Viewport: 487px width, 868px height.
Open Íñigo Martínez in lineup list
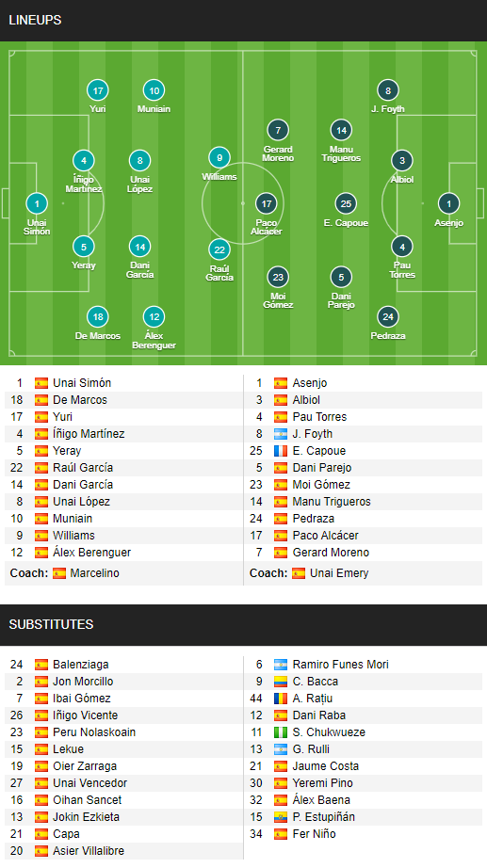coord(89,434)
